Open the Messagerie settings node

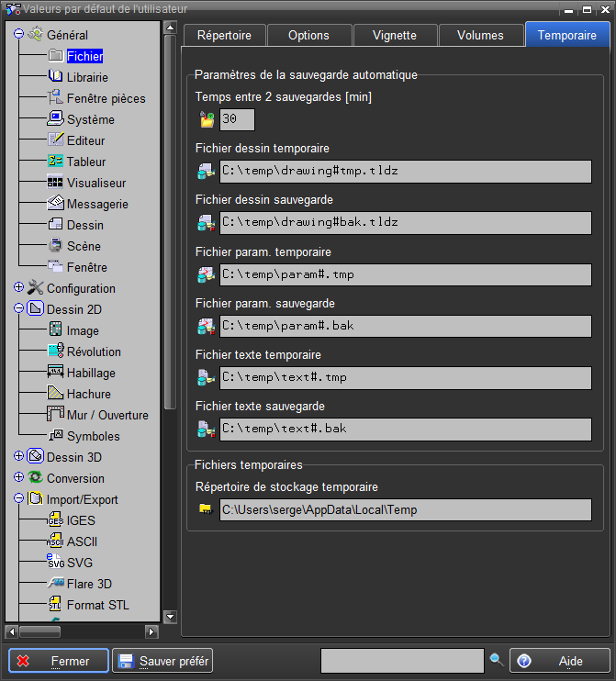pos(96,204)
